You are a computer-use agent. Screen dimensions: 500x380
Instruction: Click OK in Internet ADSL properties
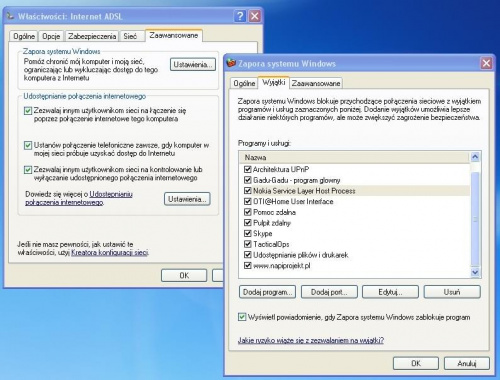(184, 275)
